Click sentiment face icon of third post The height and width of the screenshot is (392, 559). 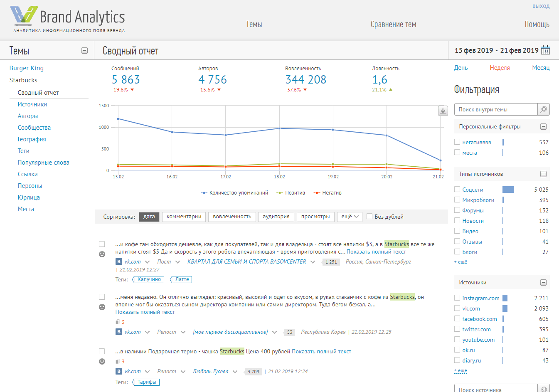pos(102,361)
